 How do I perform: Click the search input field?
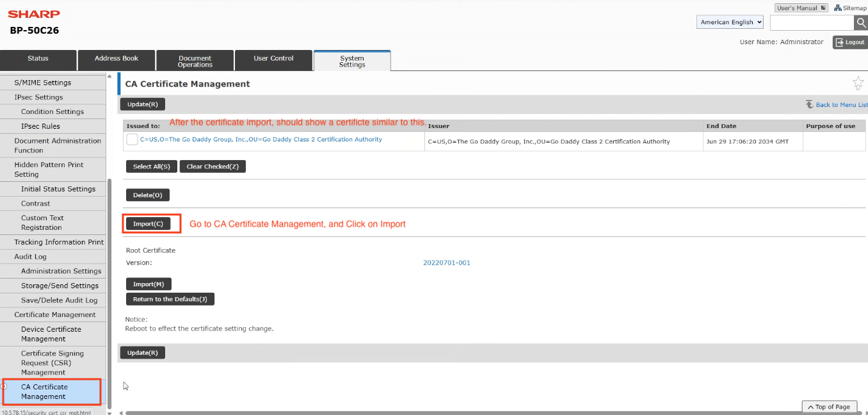click(812, 23)
